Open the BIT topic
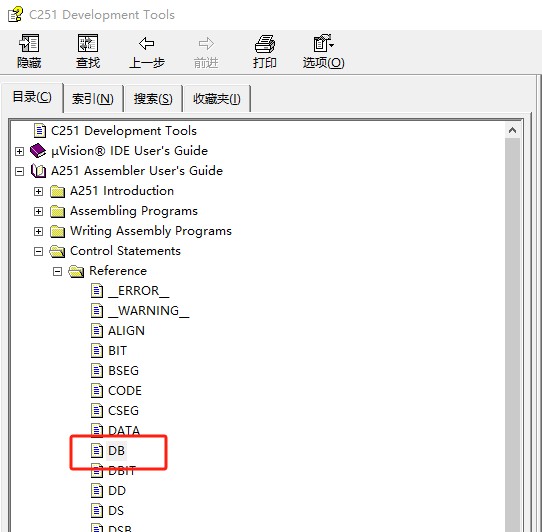 [x=118, y=351]
